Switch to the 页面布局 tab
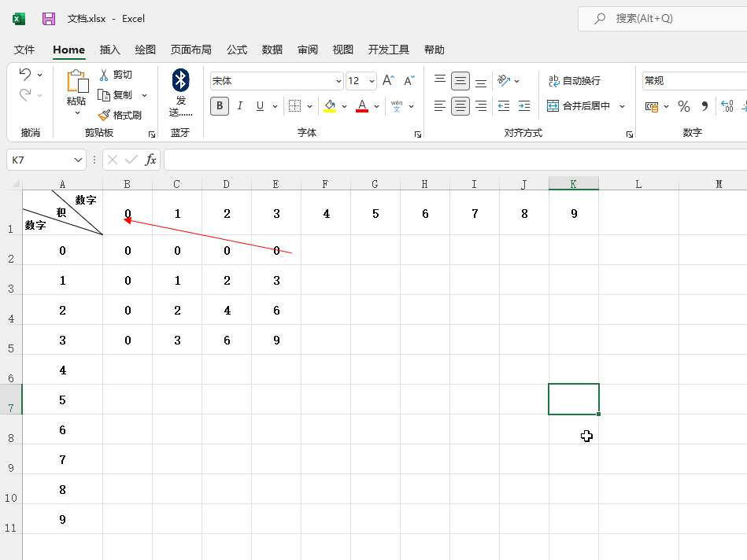Screen dimensions: 747x560 (191, 50)
